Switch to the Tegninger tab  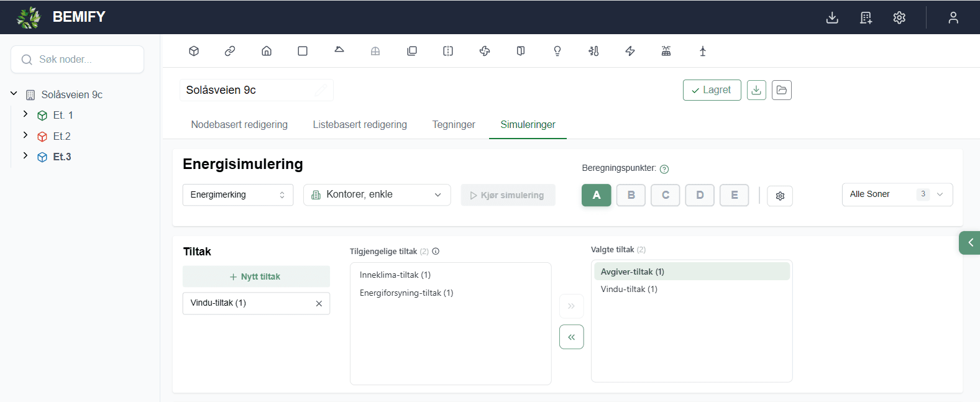(x=454, y=125)
